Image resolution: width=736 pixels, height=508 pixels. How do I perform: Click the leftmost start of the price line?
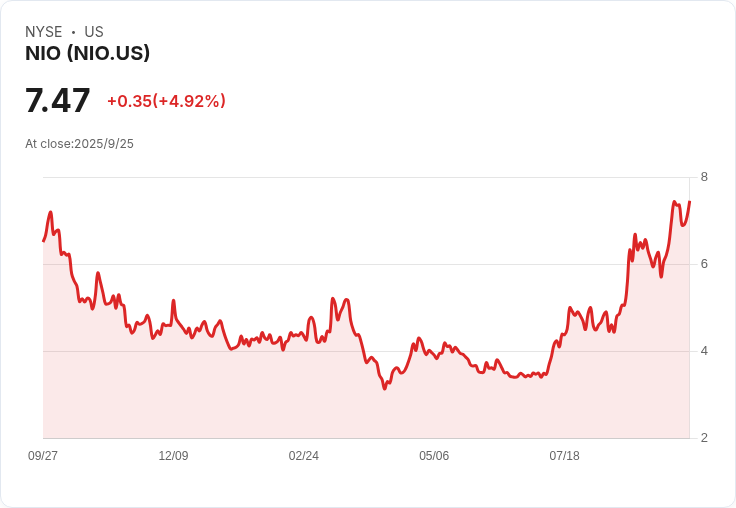(43, 241)
